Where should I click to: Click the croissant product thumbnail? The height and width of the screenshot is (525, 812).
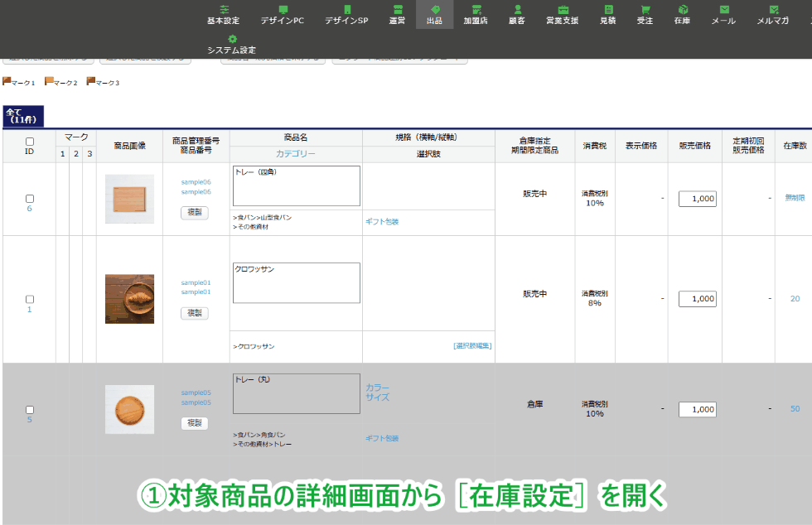coord(129,299)
